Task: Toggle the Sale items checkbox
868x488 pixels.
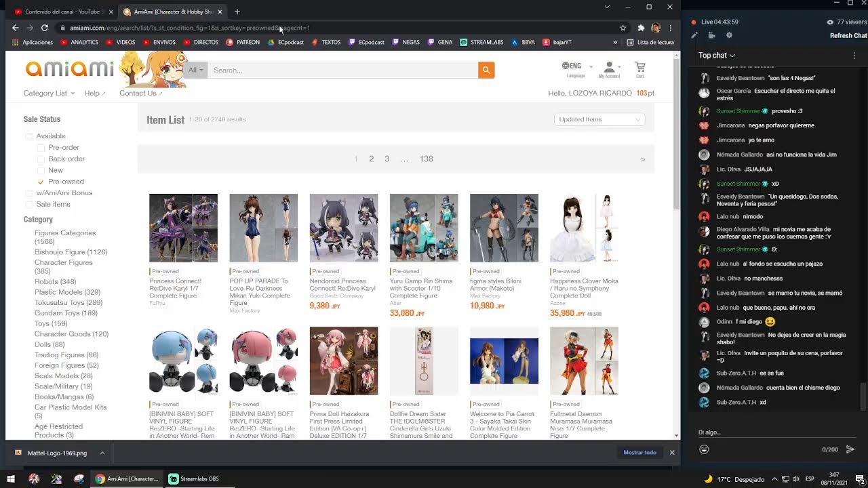Action: [29, 204]
